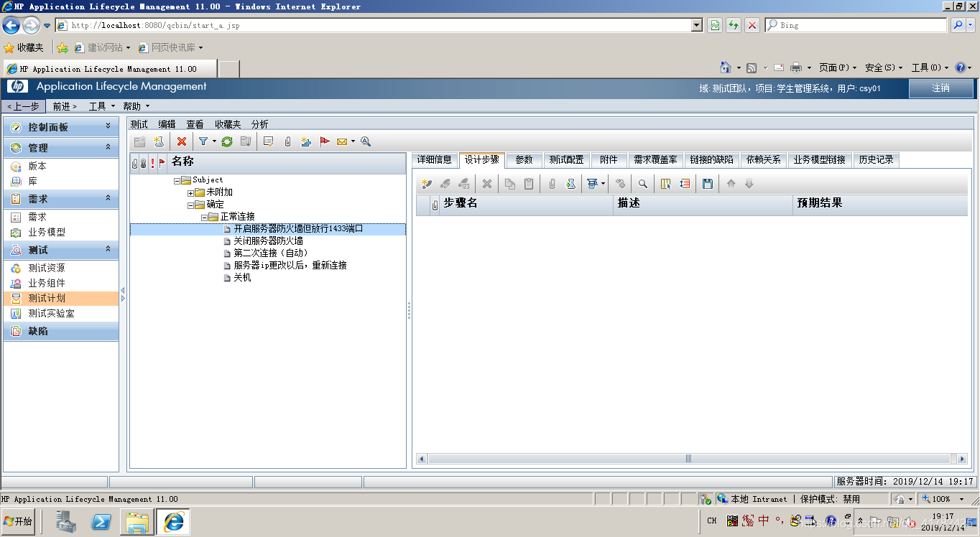Collapse the 管理 sidebar section
The height and width of the screenshot is (537, 980).
click(108, 147)
